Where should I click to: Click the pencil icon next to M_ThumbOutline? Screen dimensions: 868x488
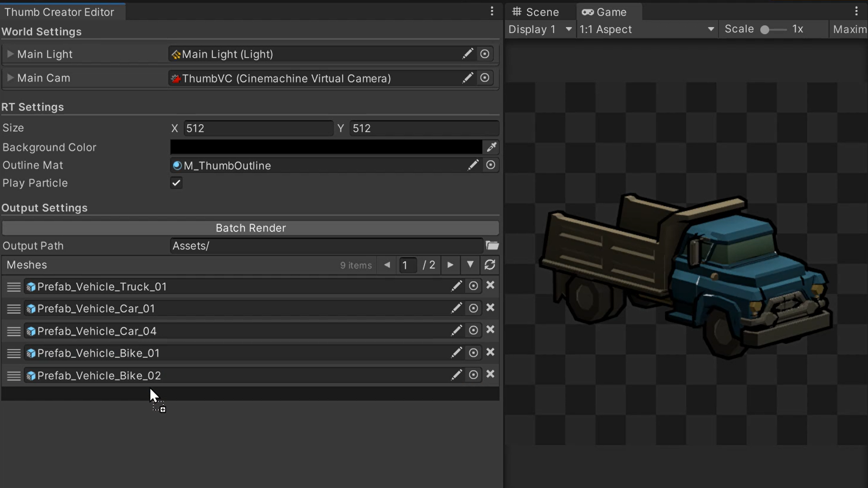coord(473,165)
